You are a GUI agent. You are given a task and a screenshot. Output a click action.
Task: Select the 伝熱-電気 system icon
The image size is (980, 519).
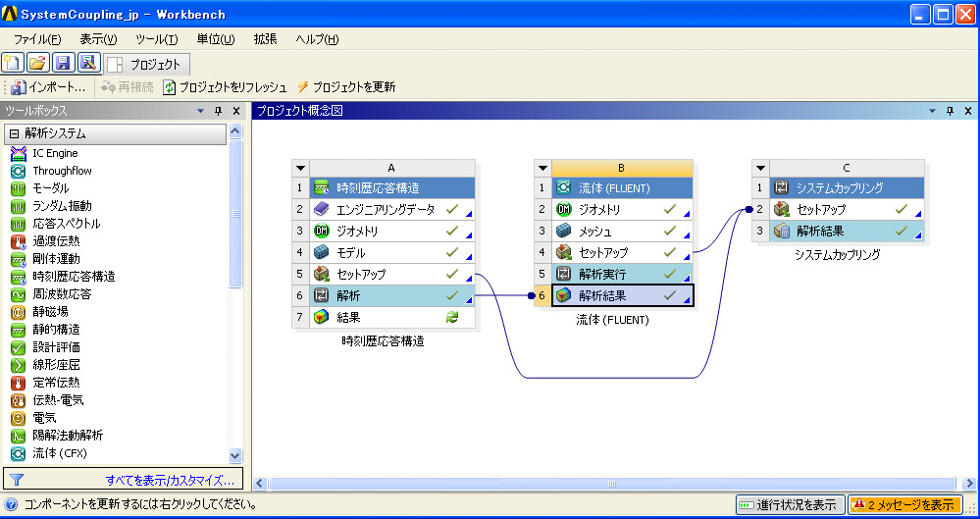(18, 400)
